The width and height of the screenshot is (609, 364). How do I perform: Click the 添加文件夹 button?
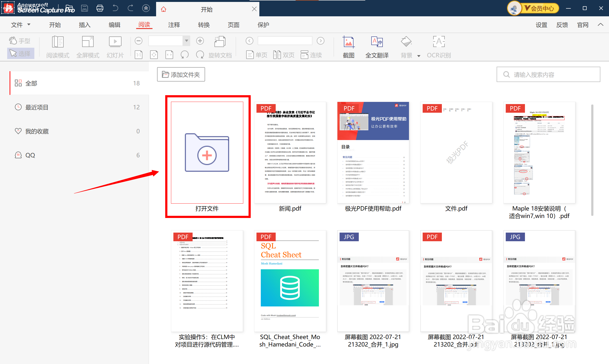click(181, 74)
